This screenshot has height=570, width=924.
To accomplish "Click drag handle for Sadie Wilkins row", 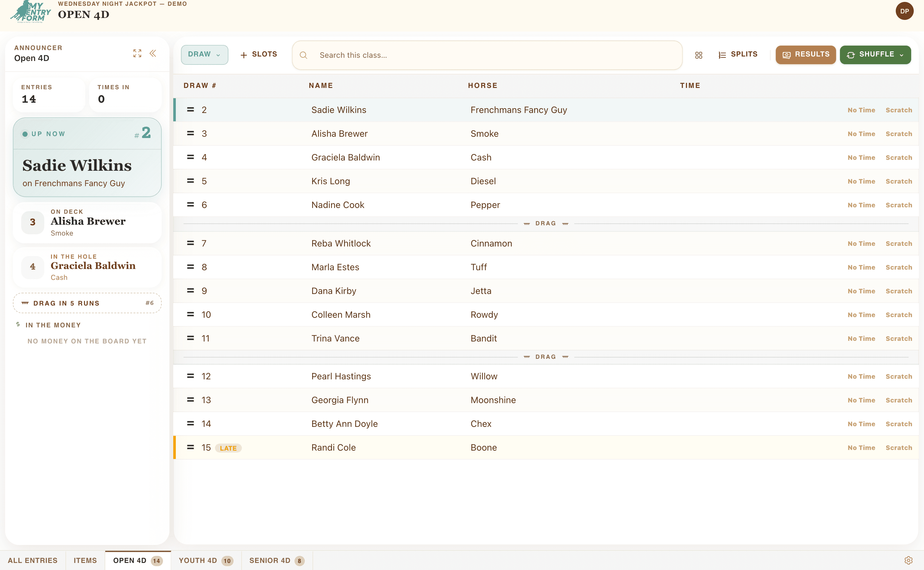I will point(191,110).
